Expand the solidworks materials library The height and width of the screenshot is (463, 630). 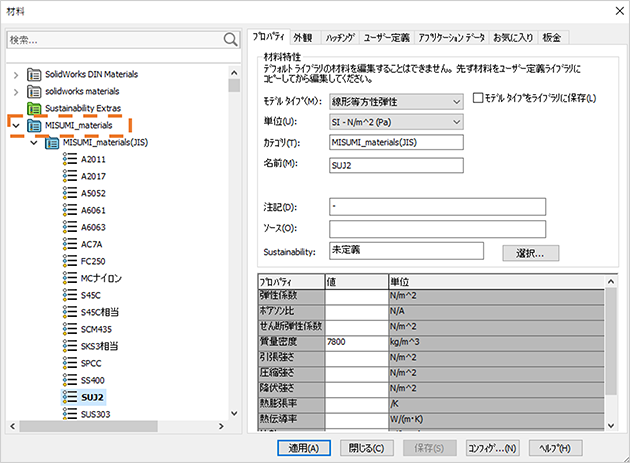(15, 91)
